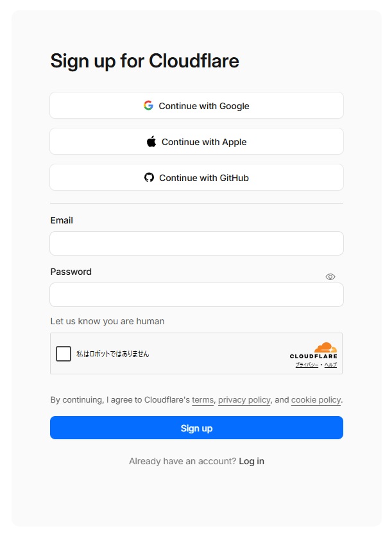The image size is (392, 540).
Task: Check the "私はロボットではありません" checkbox
Action: point(64,354)
